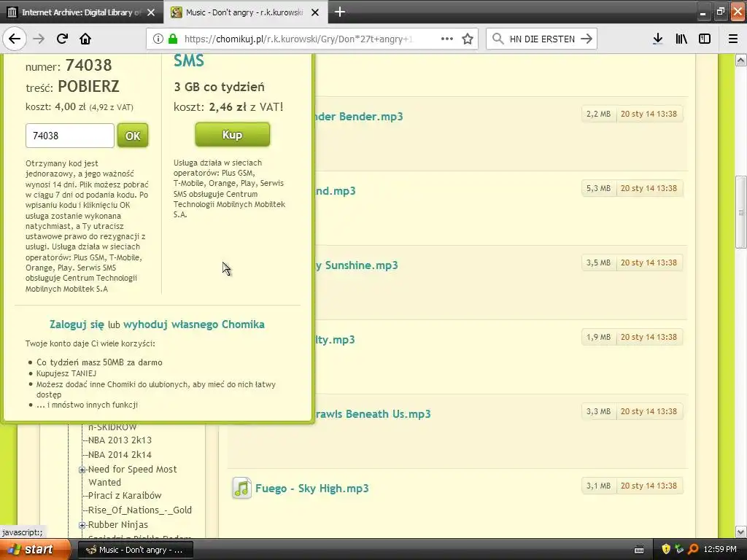Bookmark this page with the star icon

point(468,39)
